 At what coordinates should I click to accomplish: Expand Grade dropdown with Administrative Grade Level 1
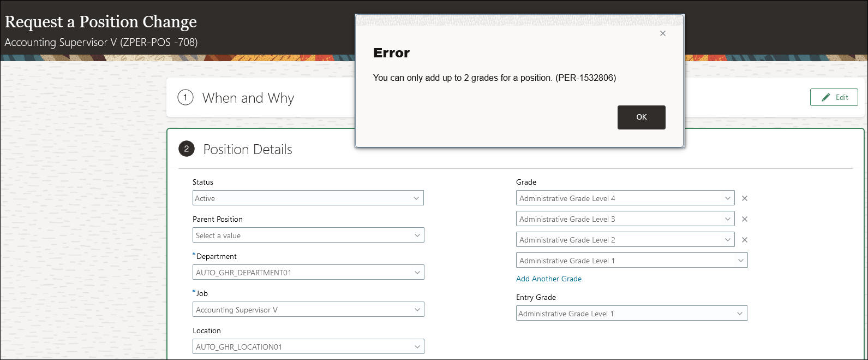[x=631, y=261]
